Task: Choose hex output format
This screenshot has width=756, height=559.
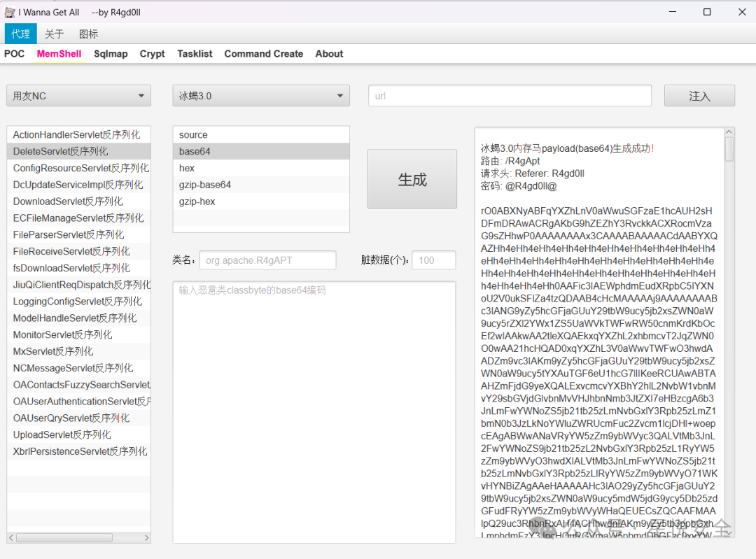Action: pos(261,168)
